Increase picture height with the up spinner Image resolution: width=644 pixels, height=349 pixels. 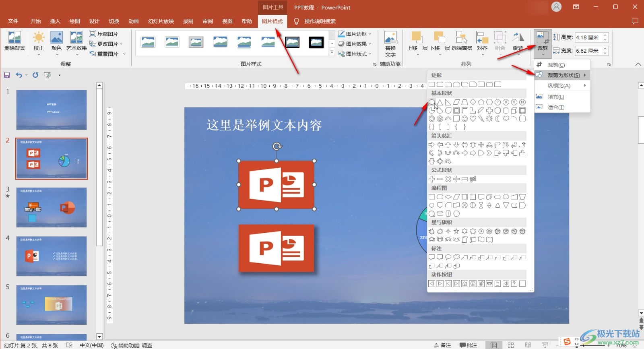tap(605, 35)
